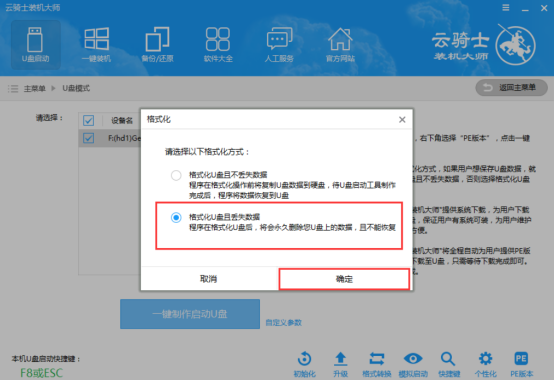Open the 自定义参数 link
Viewport: 554px width, 381px height.
coord(283,322)
